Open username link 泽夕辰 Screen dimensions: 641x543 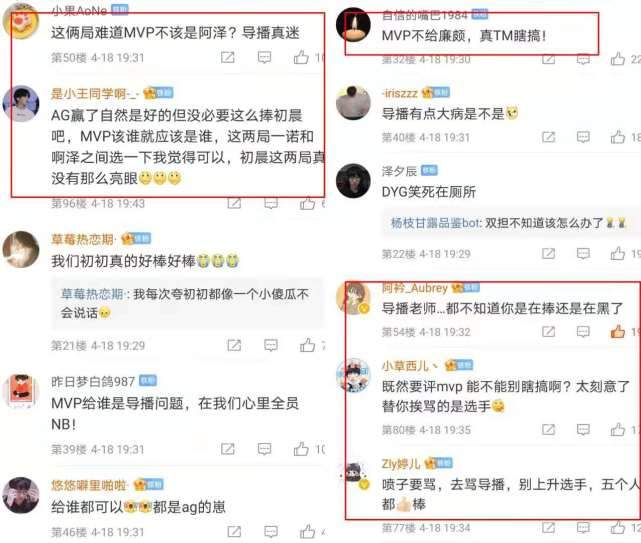tap(399, 171)
